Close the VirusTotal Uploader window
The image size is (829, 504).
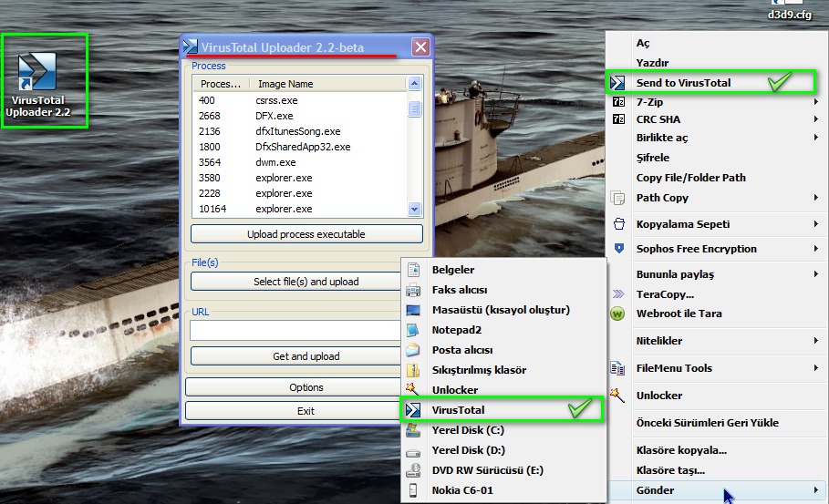[420, 47]
